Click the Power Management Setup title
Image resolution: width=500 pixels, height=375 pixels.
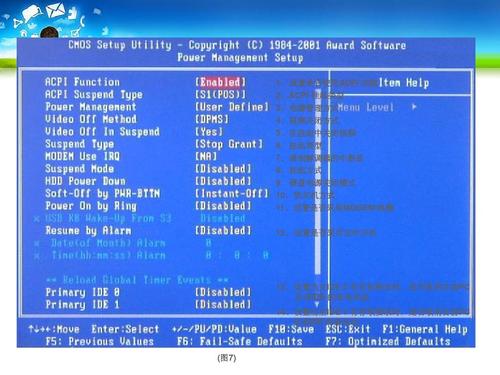(240, 58)
